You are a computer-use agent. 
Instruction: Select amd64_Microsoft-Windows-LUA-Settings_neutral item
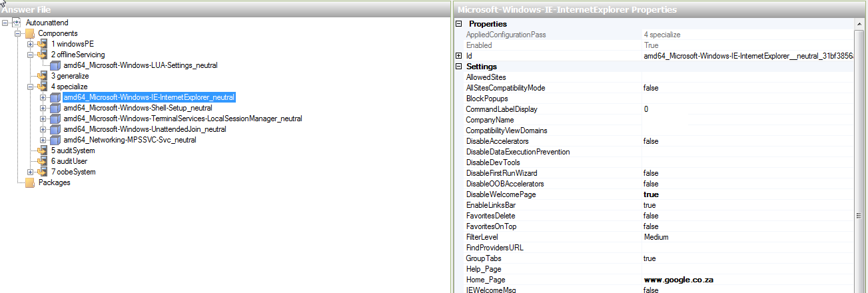tap(141, 65)
